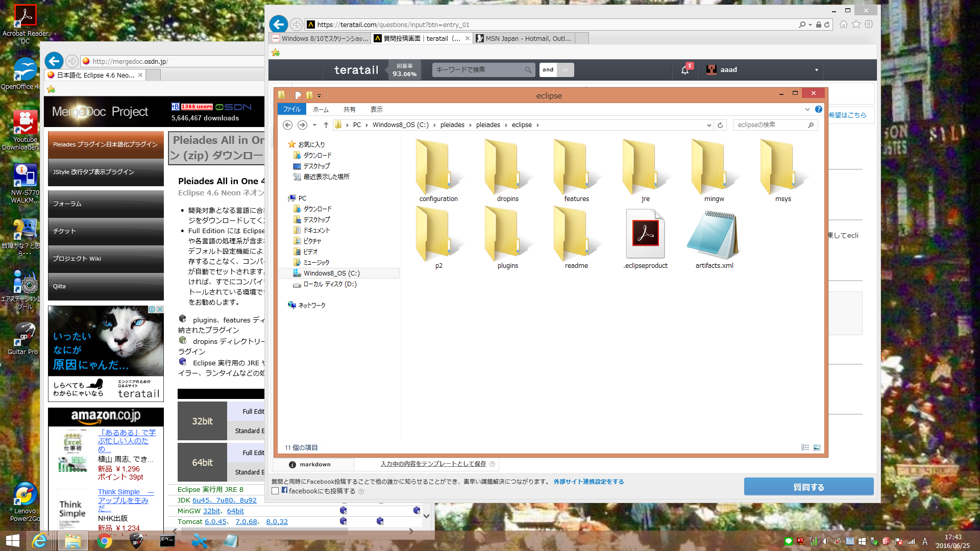Click the Explorer up-directory arrow

[326, 125]
